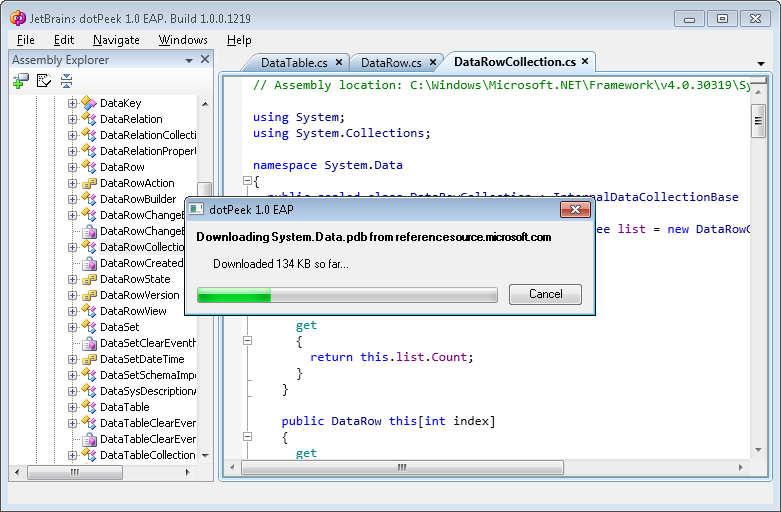
Task: Close the DataRowCollection.cs tab
Action: coord(585,61)
